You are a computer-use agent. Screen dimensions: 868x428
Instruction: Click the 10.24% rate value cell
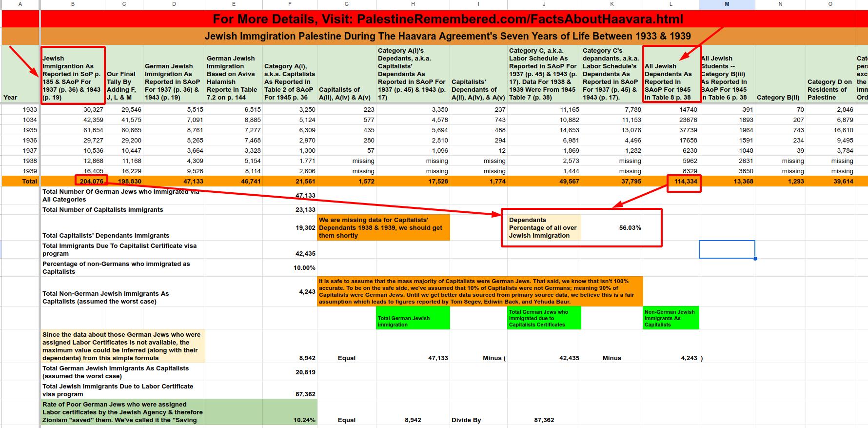[290, 419]
